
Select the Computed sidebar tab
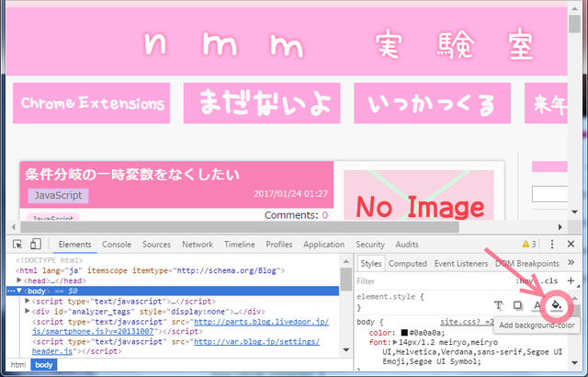click(408, 264)
